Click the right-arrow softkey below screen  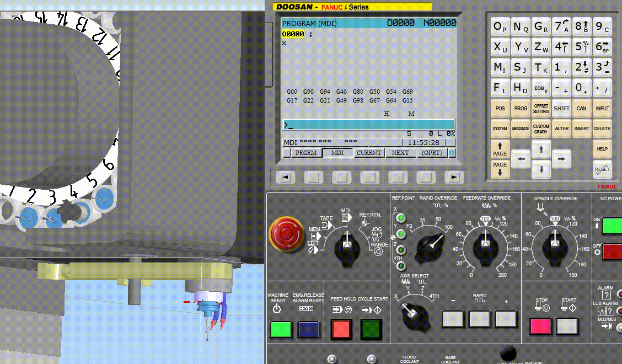pyautogui.click(x=454, y=177)
